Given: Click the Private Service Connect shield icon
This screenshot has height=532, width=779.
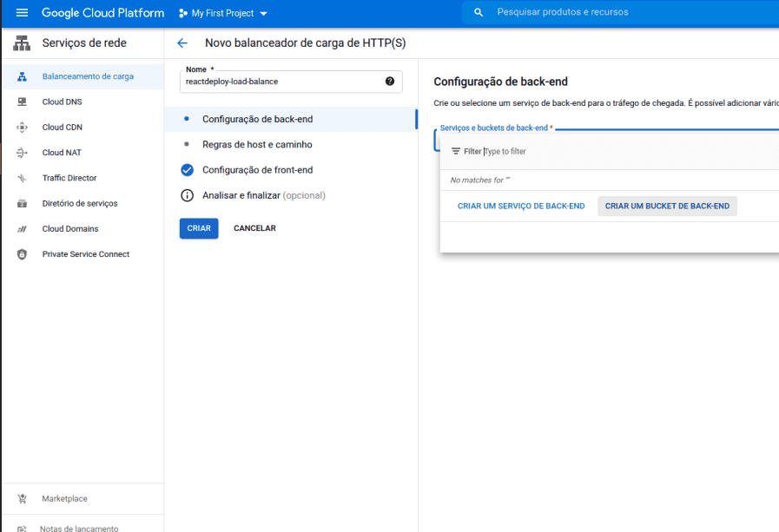Looking at the screenshot, I should [x=23, y=254].
